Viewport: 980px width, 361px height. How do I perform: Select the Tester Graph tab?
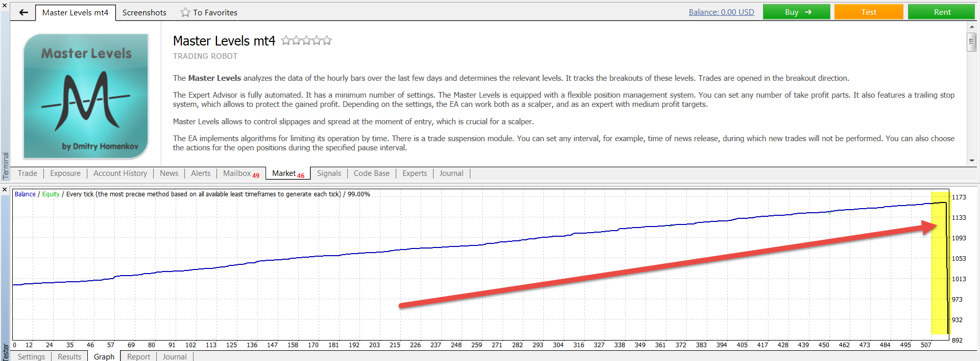104,356
